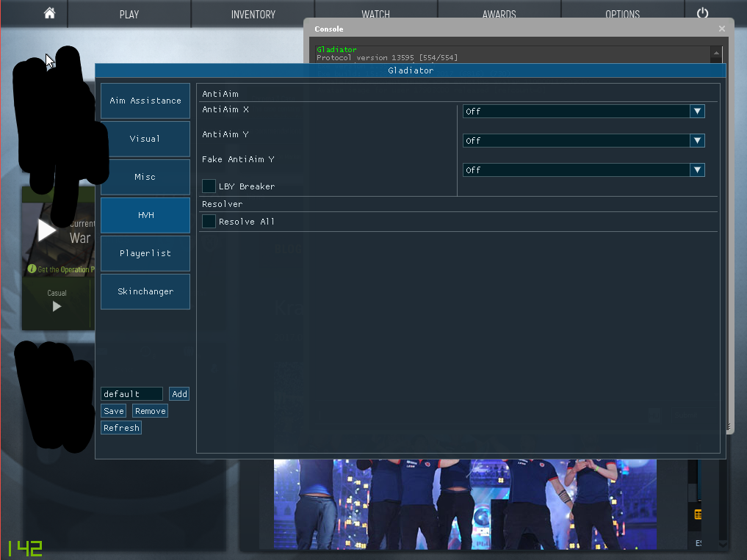Screen dimensions: 747x560
Task: Click the AntiAim X dropdown arrow
Action: (x=697, y=112)
